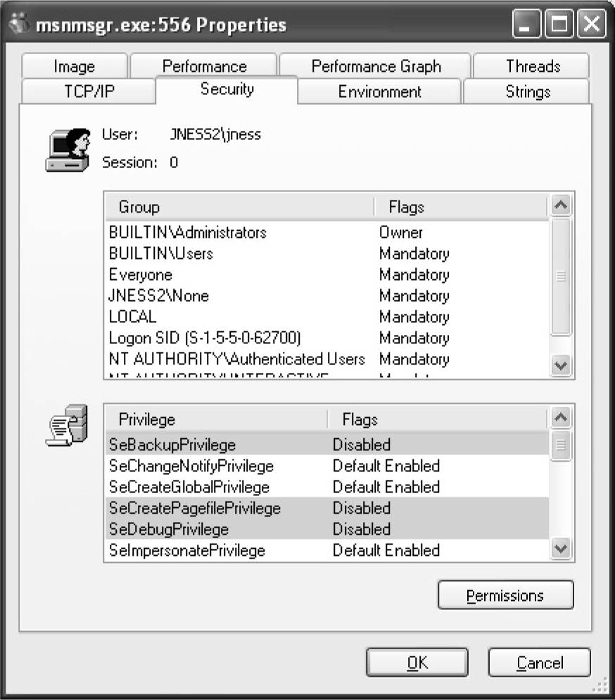This screenshot has height=700, width=615.
Task: Sort by the Group column header
Action: point(239,207)
